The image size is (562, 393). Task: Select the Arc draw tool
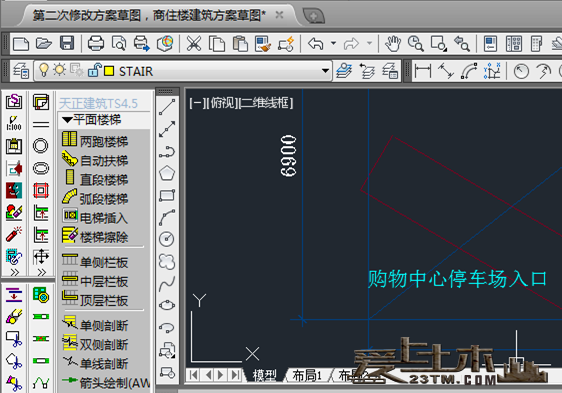(167, 217)
